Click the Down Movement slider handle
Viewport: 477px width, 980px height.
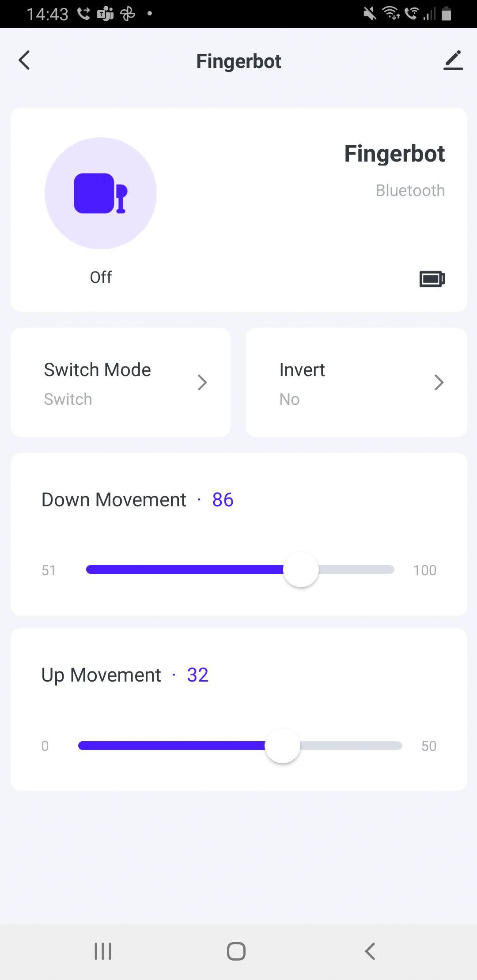click(x=301, y=569)
